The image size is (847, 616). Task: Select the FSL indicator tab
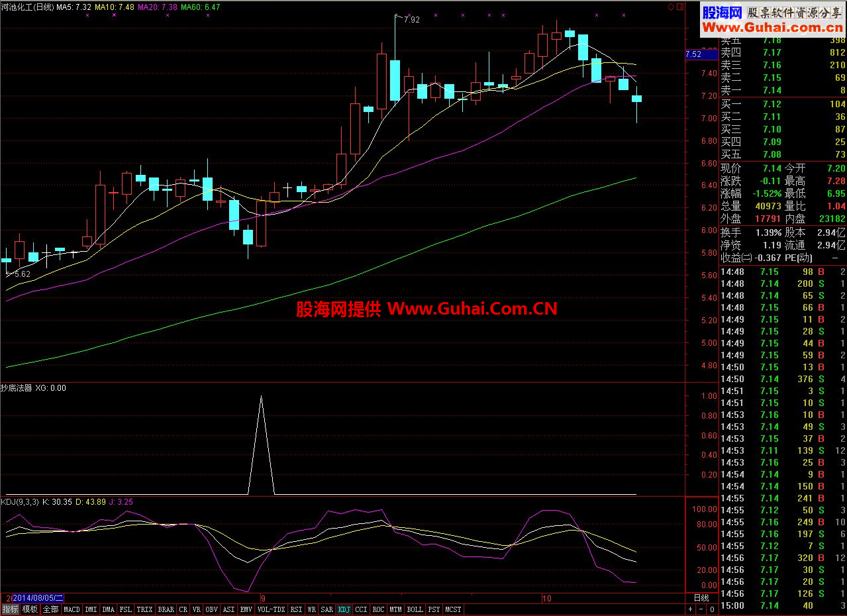coord(126,609)
